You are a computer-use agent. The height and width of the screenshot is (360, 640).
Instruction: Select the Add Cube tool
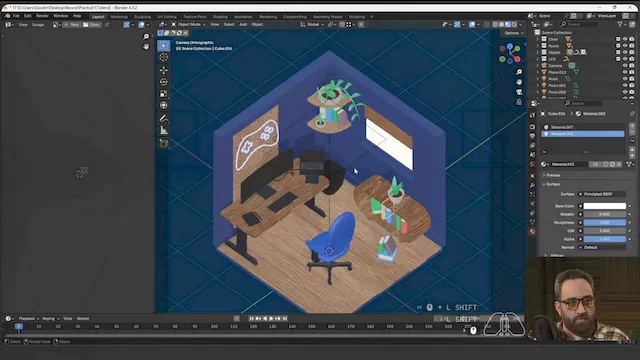(x=164, y=144)
